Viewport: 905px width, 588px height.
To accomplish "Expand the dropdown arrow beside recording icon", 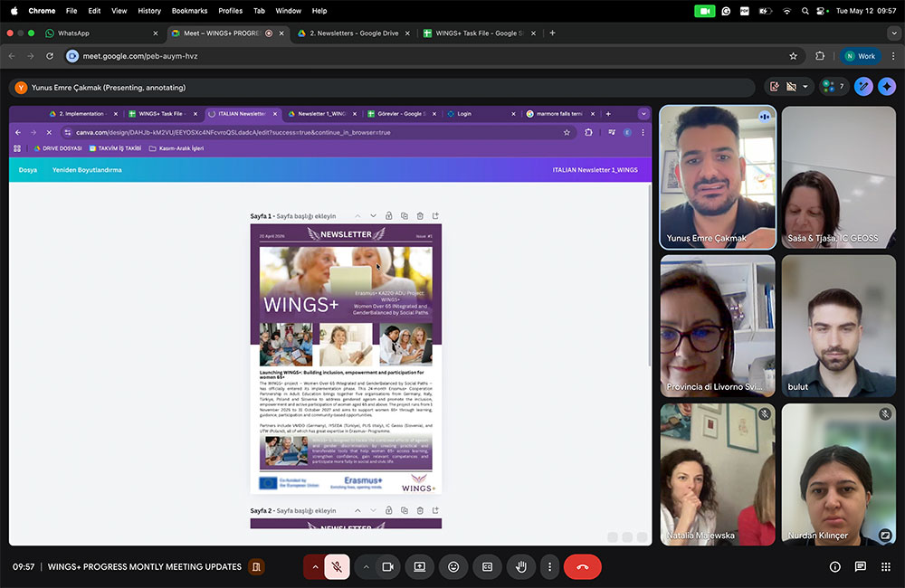I will click(x=805, y=87).
